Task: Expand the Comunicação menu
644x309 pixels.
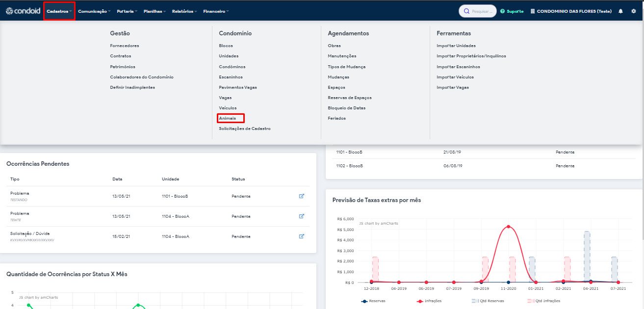Action: tap(94, 11)
